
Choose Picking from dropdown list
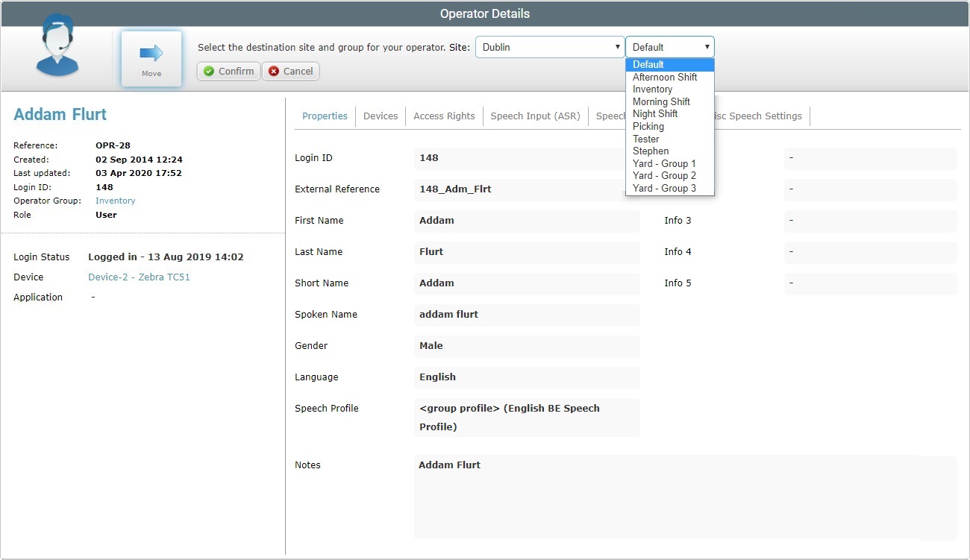pos(648,126)
